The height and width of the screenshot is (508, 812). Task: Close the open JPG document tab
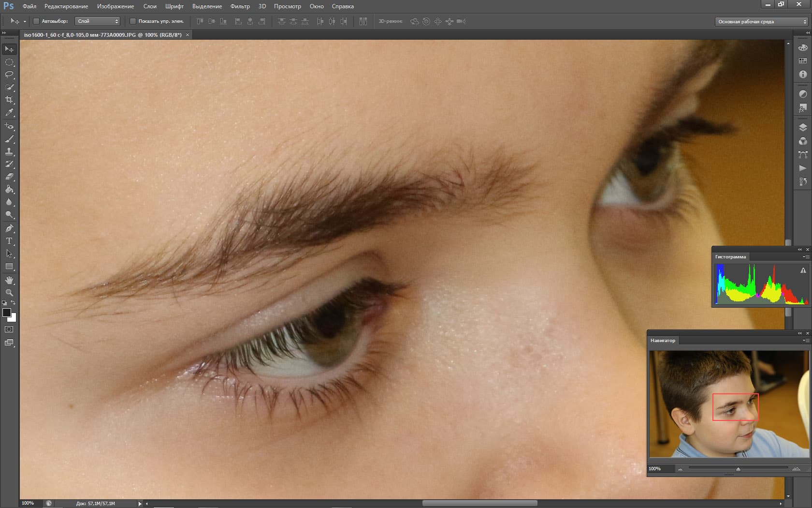[188, 35]
